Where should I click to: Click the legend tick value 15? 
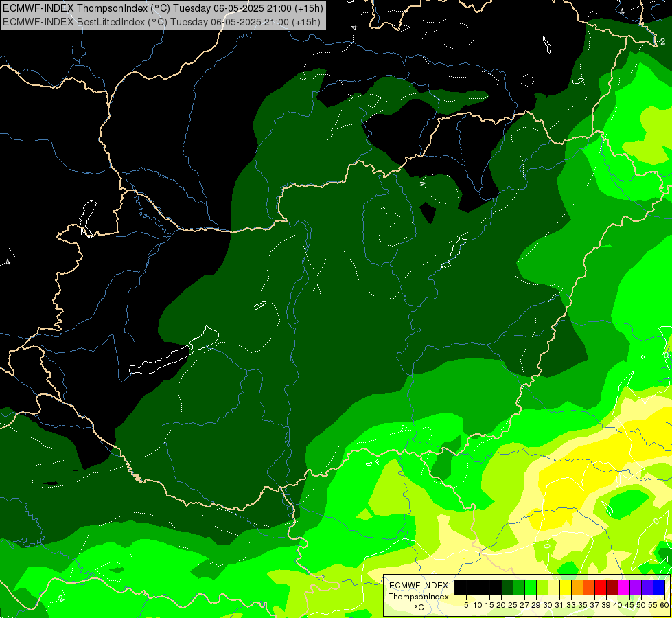[x=489, y=605]
